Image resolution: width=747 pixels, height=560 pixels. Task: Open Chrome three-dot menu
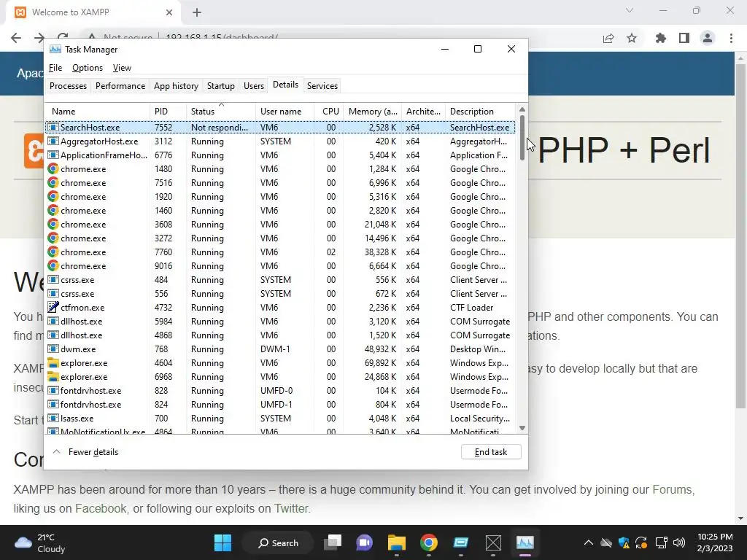click(x=731, y=38)
